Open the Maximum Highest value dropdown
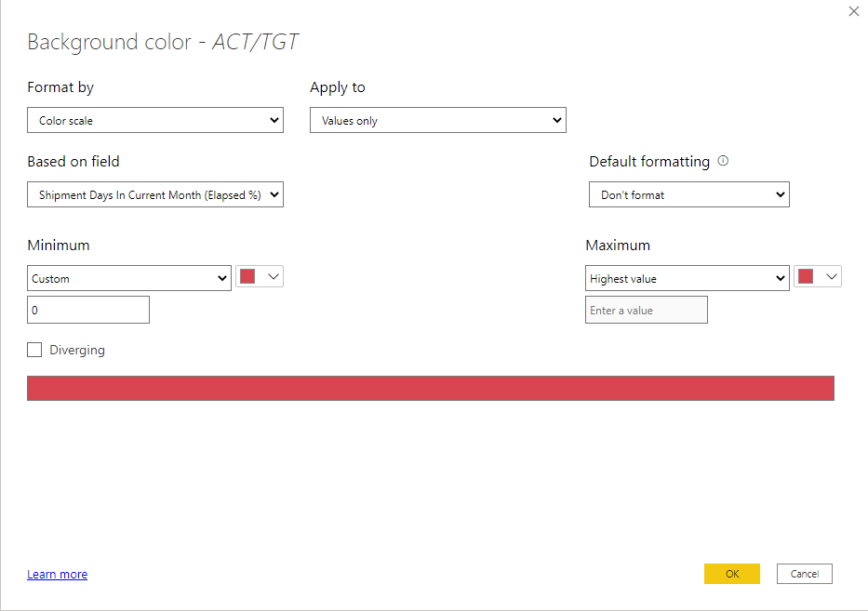The width and height of the screenshot is (868, 611). tap(687, 278)
